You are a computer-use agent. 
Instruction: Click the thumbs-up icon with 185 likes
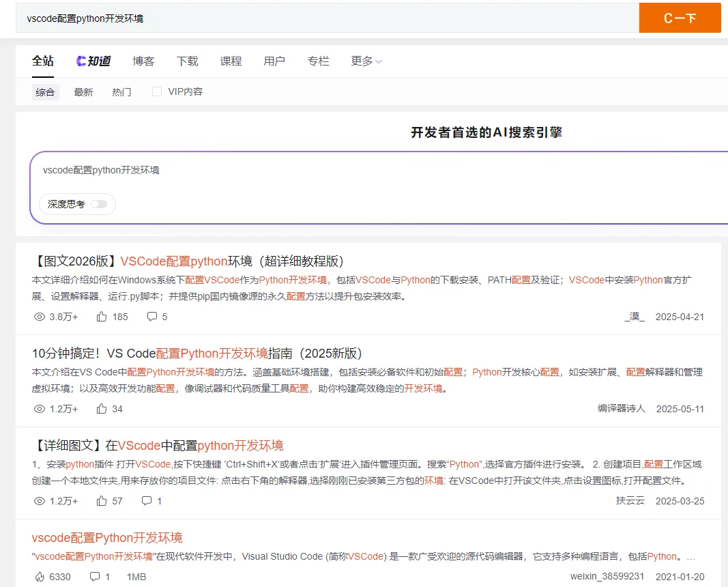point(102,317)
